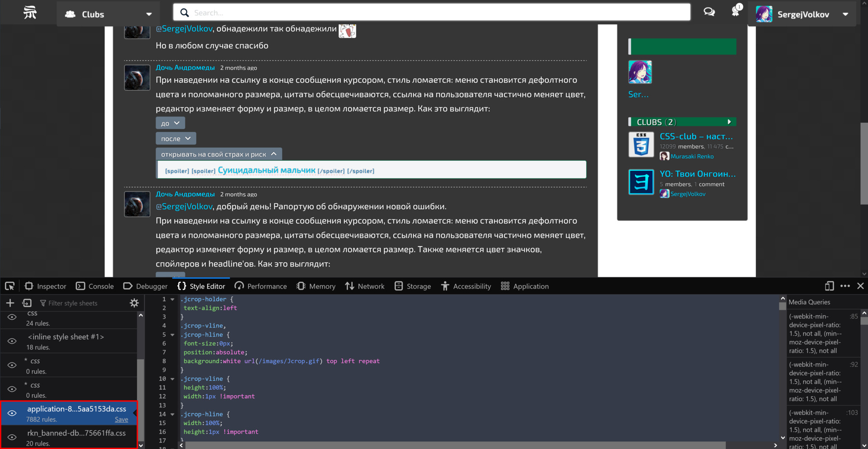
Task: Open the Clubs dropdown menu
Action: [x=109, y=14]
